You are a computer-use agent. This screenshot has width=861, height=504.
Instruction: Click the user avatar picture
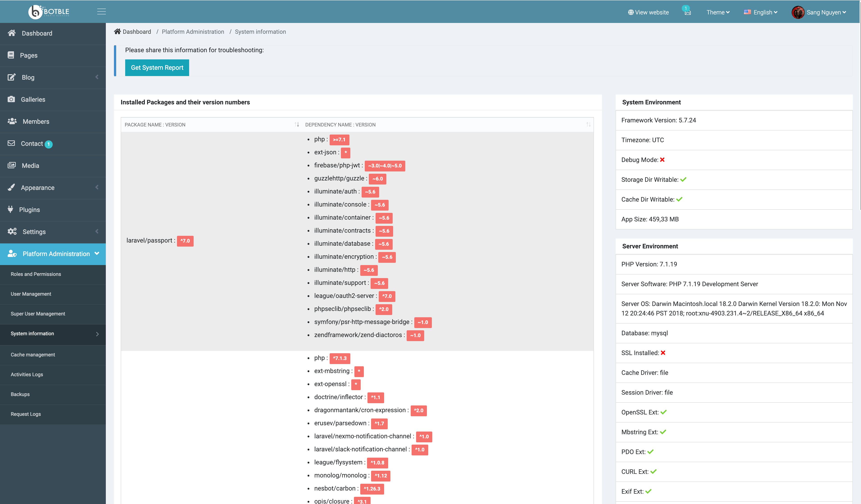[x=798, y=12]
